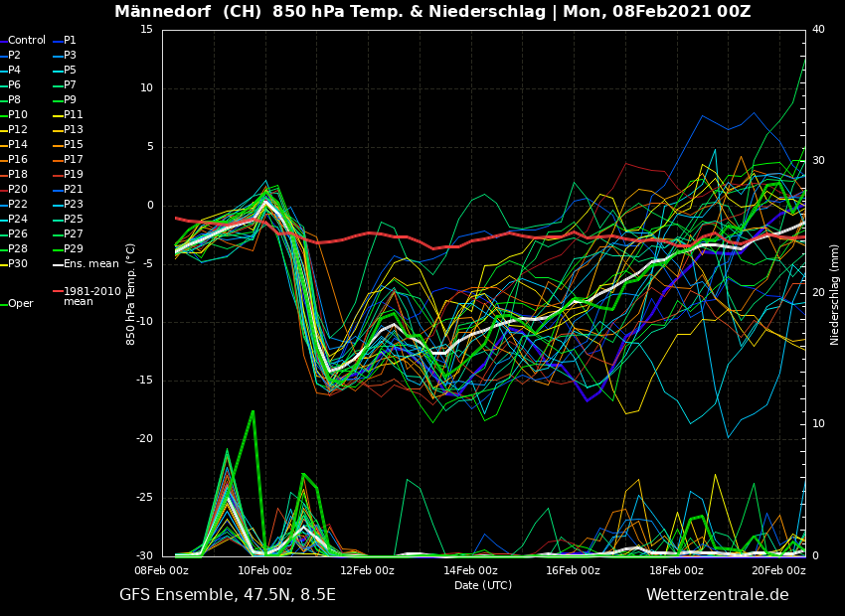The image size is (845, 616).
Task: Click the P30 legend entry
Action: [x=18, y=264]
